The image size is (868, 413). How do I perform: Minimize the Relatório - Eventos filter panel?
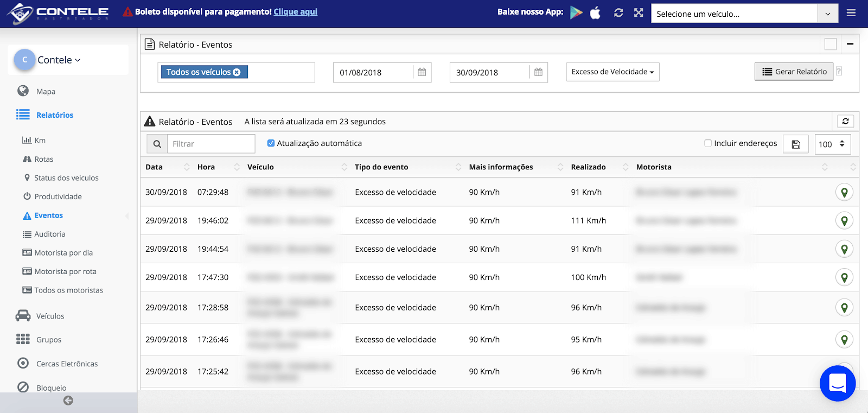tap(850, 44)
